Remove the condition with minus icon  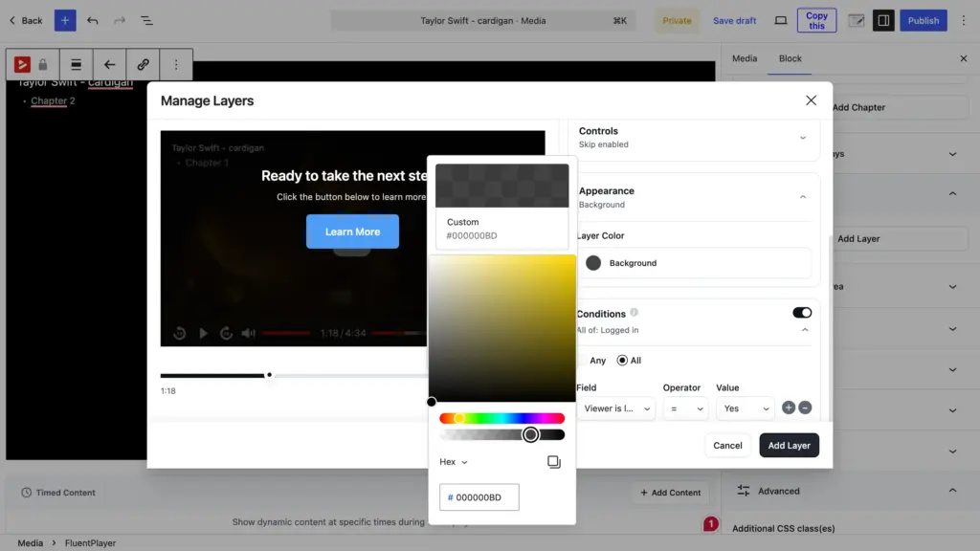point(805,408)
